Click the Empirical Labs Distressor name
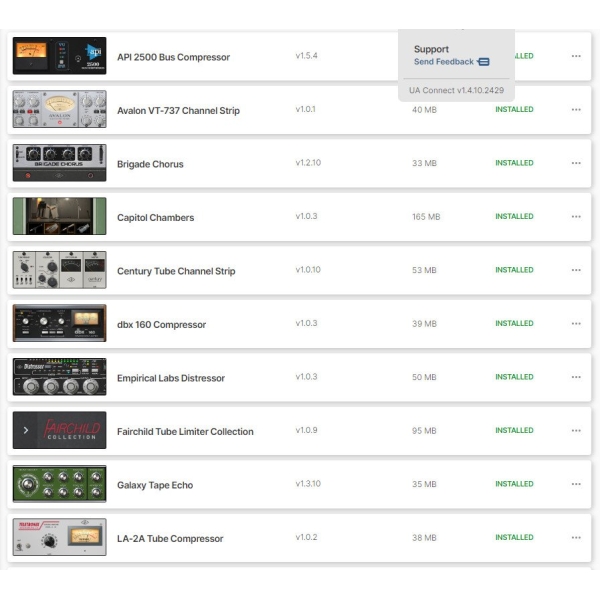600x600 pixels. point(171,378)
